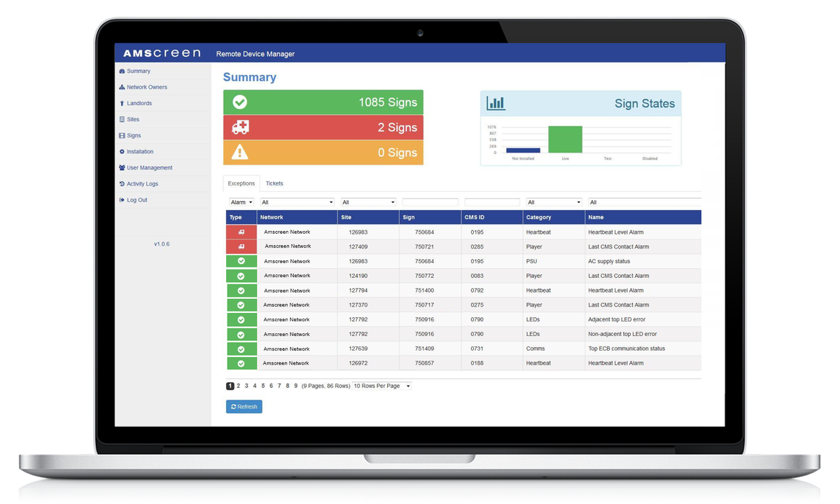Open the Installation page
Screen dimensions: 840x504
point(136,152)
